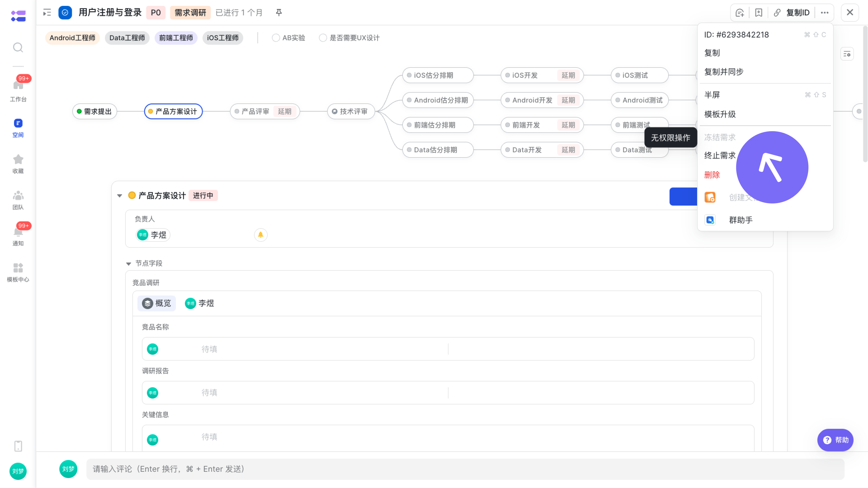This screenshot has height=488, width=868.
Task: Click the 复制ID button
Action: (797, 13)
